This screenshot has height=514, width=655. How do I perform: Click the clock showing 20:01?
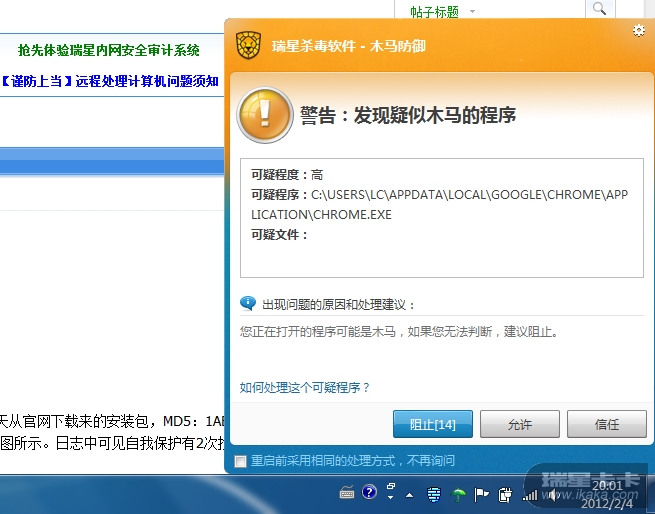[608, 485]
